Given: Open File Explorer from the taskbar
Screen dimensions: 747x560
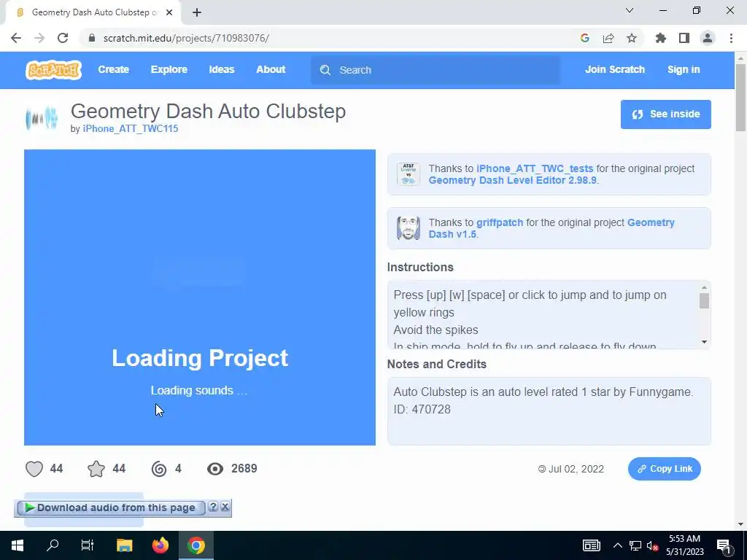Looking at the screenshot, I should click(124, 545).
